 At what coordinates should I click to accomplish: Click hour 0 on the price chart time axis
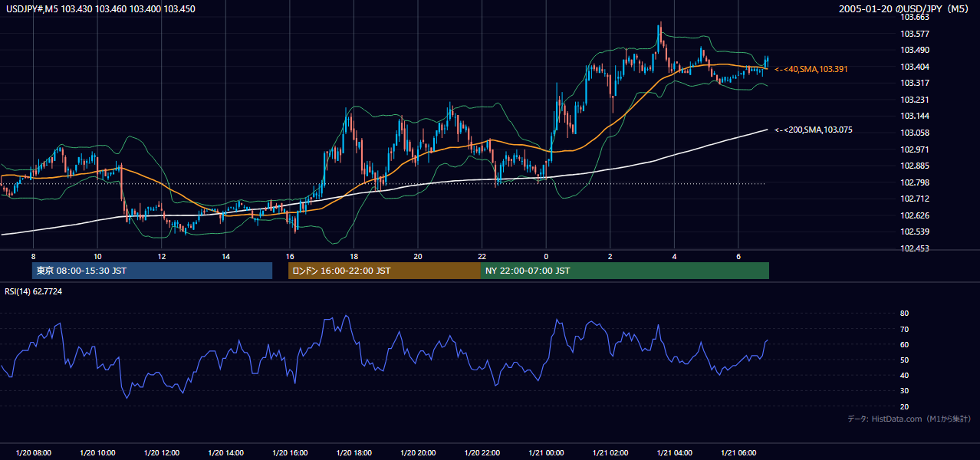pyautogui.click(x=546, y=256)
